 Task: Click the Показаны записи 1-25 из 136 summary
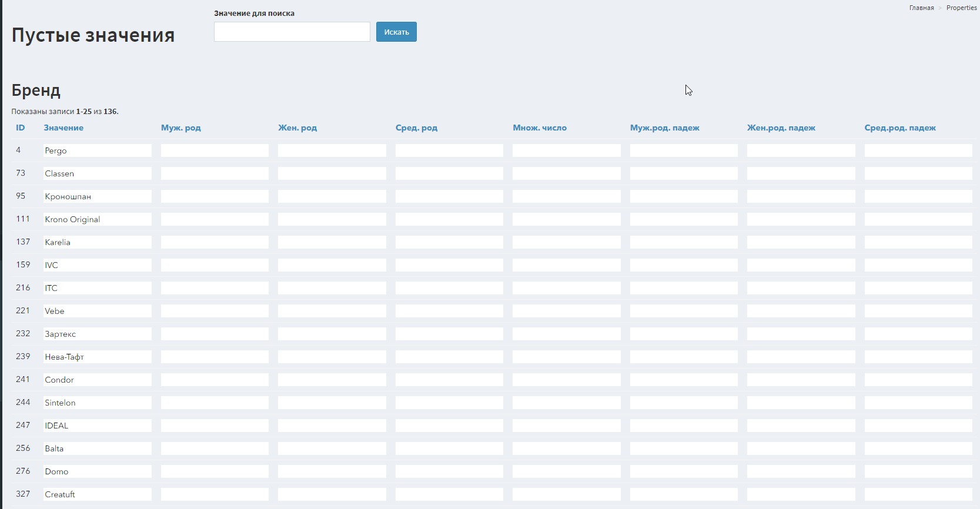[65, 111]
